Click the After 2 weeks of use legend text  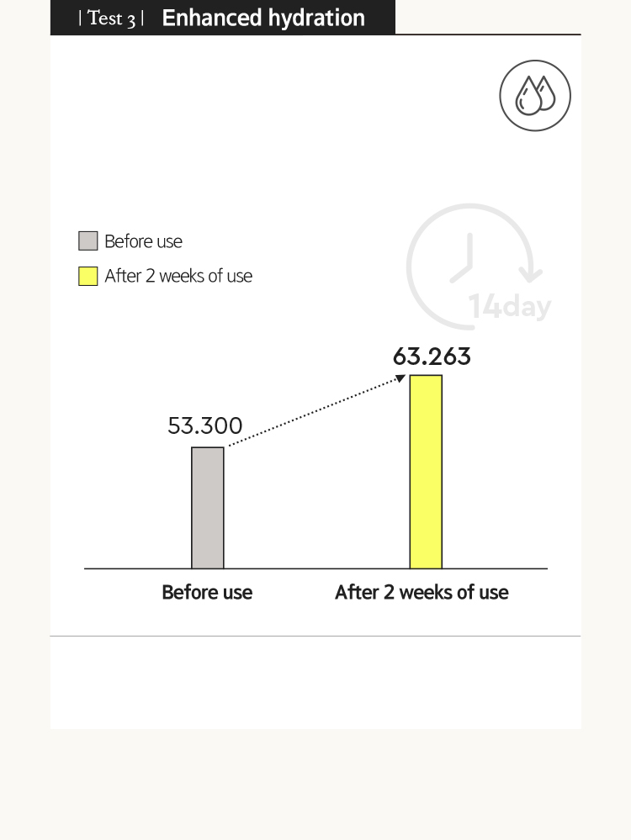[x=178, y=276]
